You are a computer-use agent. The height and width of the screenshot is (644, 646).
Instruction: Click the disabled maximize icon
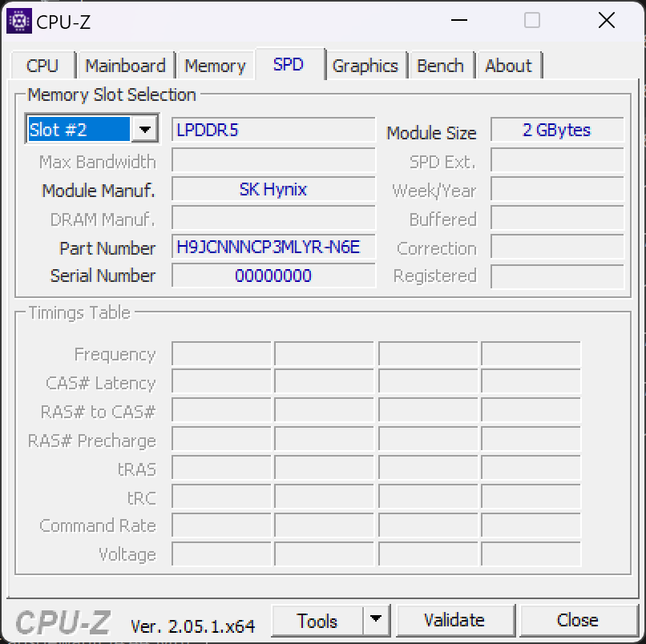[x=532, y=20]
